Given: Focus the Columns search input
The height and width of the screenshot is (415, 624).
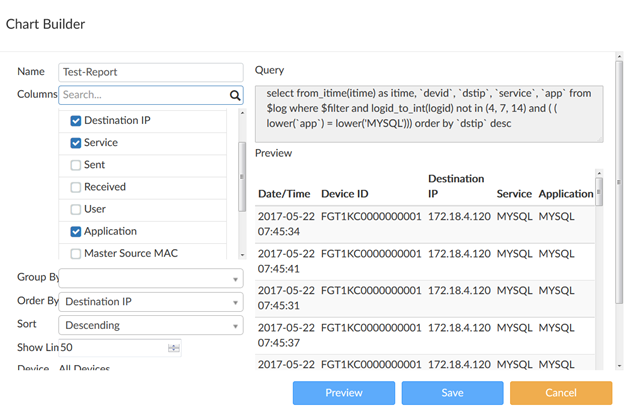Looking at the screenshot, I should coord(143,95).
